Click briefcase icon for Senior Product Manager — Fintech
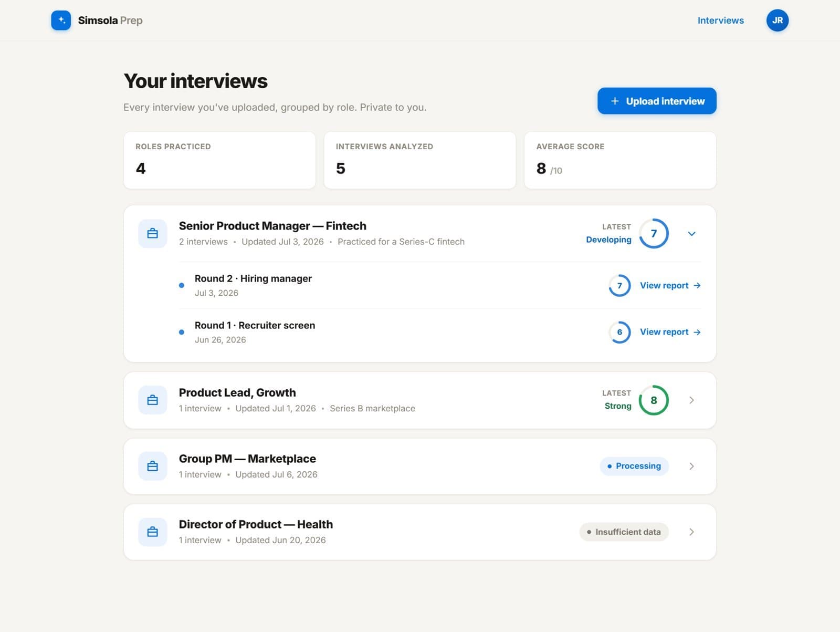Screen dimensions: 840x632 pos(153,233)
